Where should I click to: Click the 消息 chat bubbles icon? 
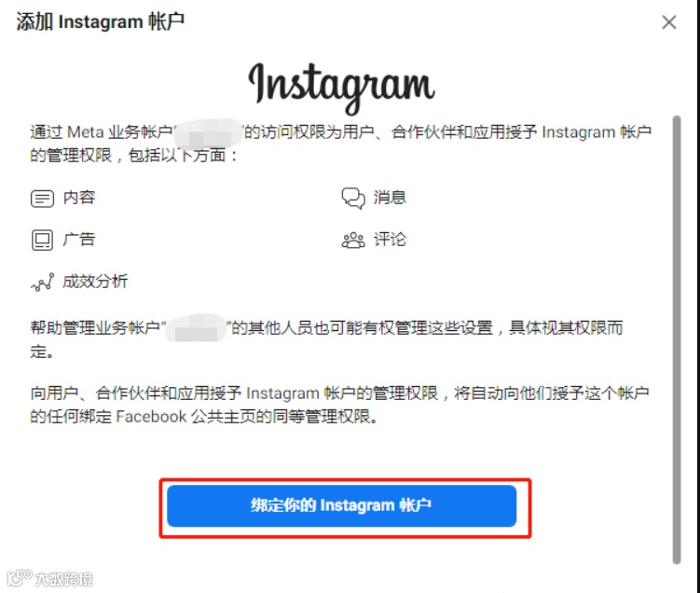[353, 199]
